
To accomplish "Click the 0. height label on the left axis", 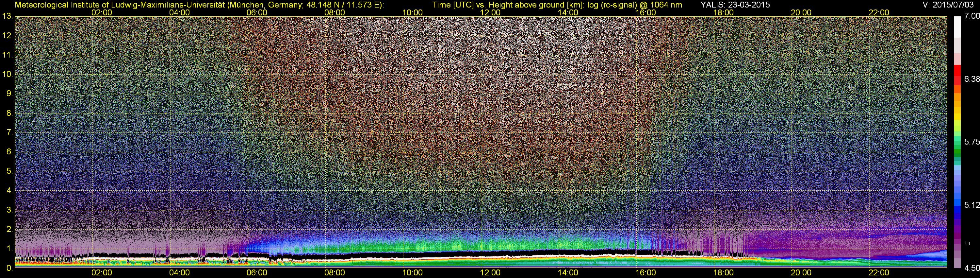I will [x=9, y=268].
